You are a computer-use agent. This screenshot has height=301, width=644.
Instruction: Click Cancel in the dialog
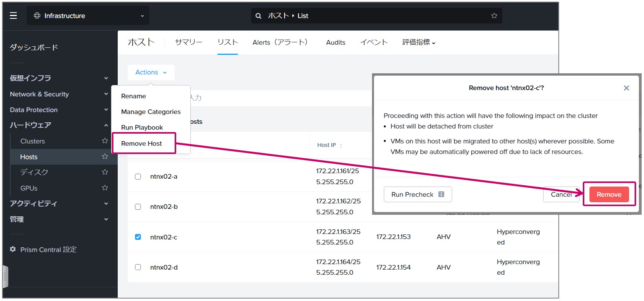point(561,194)
